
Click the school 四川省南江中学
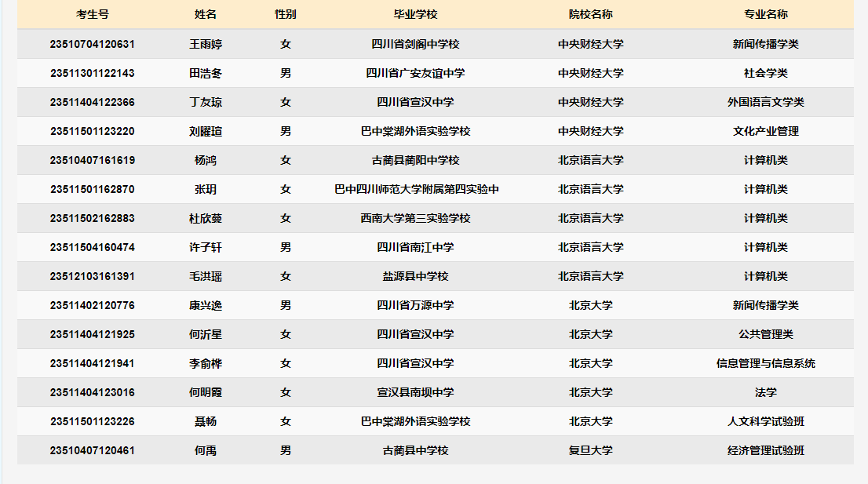point(416,247)
